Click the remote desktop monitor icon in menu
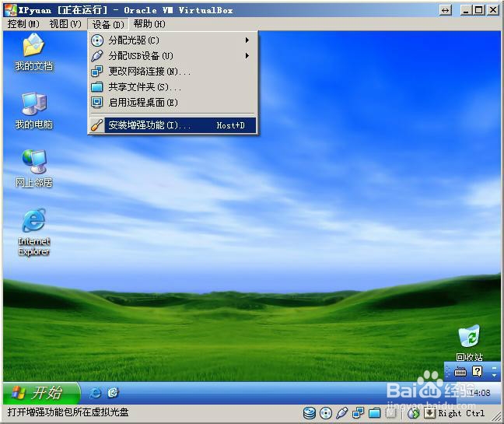The width and height of the screenshot is (504, 424). [x=97, y=103]
